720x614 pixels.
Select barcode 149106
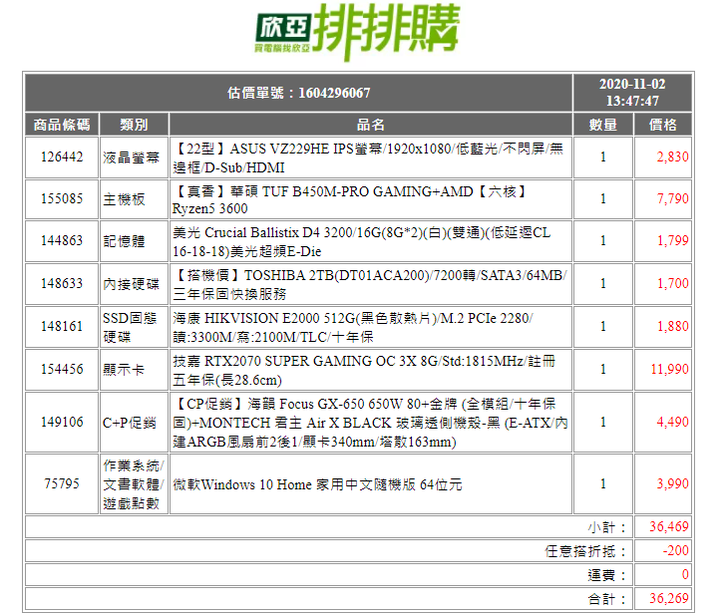pos(62,422)
